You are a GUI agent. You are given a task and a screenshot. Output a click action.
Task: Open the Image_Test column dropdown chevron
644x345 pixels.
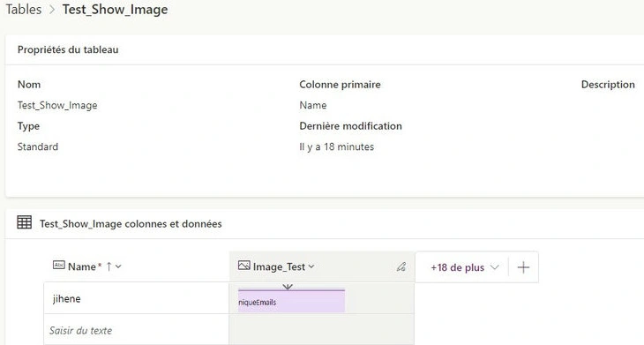[x=311, y=266]
